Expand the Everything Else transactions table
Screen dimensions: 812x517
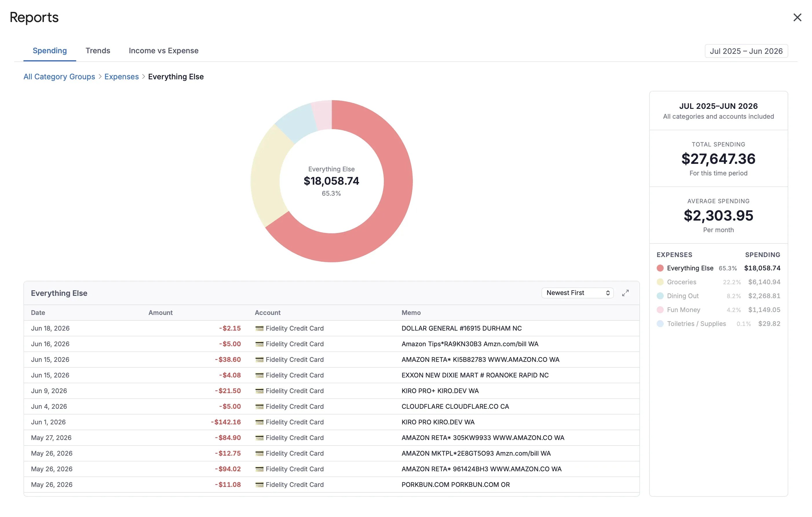(x=625, y=293)
